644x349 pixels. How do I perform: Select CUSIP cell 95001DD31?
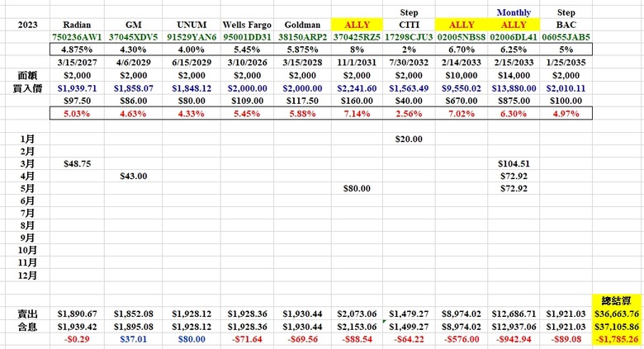coord(247,37)
